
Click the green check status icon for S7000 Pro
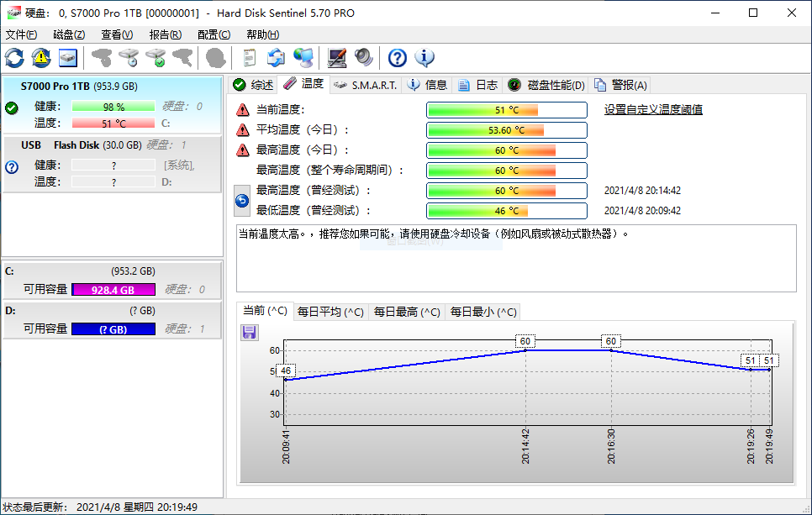coord(12,108)
